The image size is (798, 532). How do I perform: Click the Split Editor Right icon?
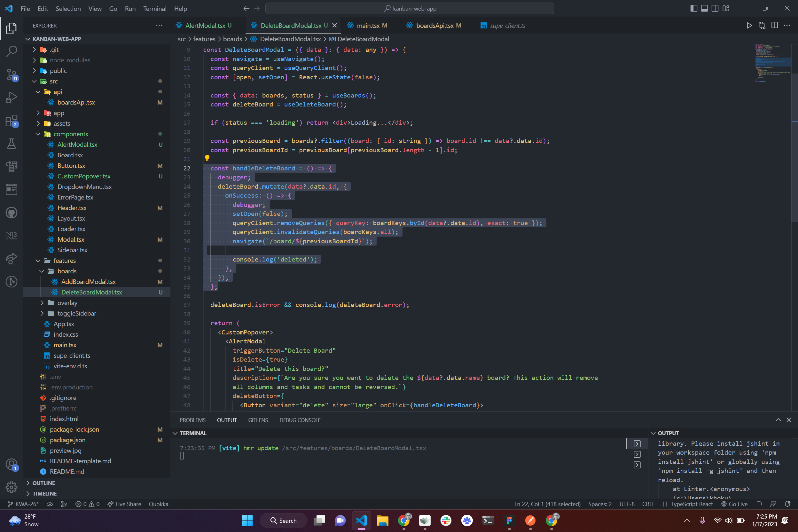pyautogui.click(x=775, y=26)
